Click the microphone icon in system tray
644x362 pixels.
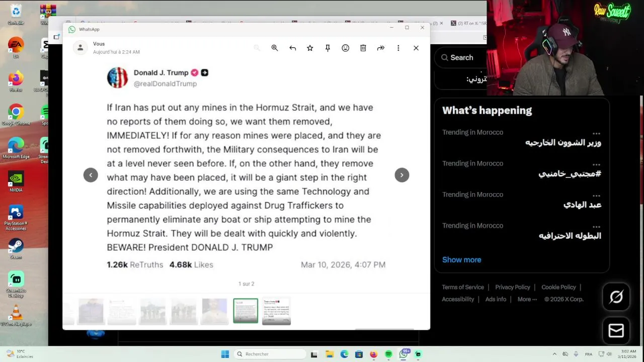pyautogui.click(x=576, y=354)
